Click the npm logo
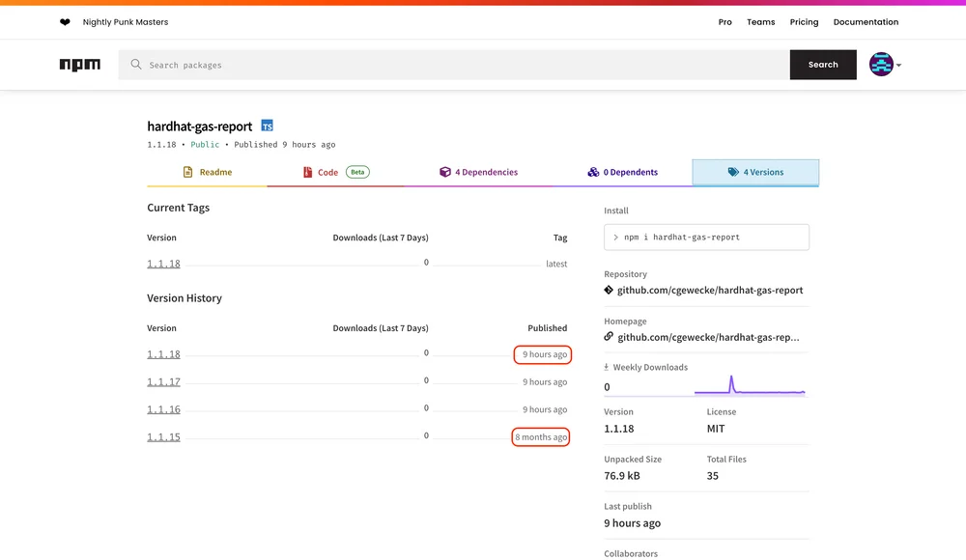The height and width of the screenshot is (560, 966). pos(80,65)
